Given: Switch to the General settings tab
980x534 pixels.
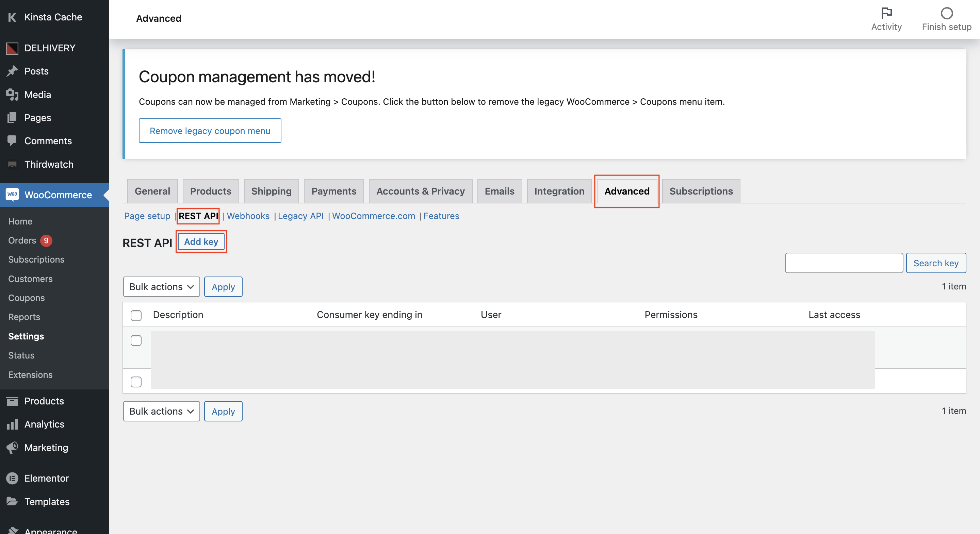Looking at the screenshot, I should [x=152, y=191].
